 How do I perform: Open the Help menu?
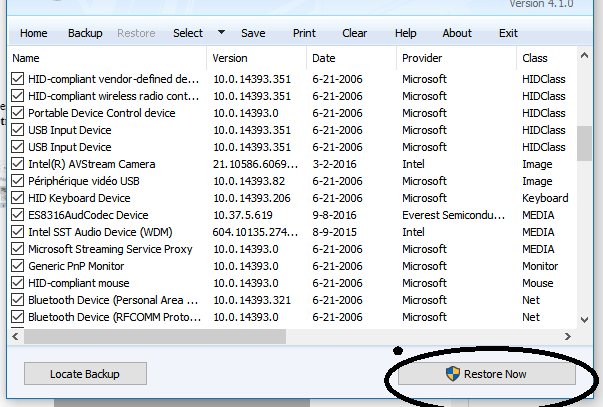pyautogui.click(x=405, y=33)
